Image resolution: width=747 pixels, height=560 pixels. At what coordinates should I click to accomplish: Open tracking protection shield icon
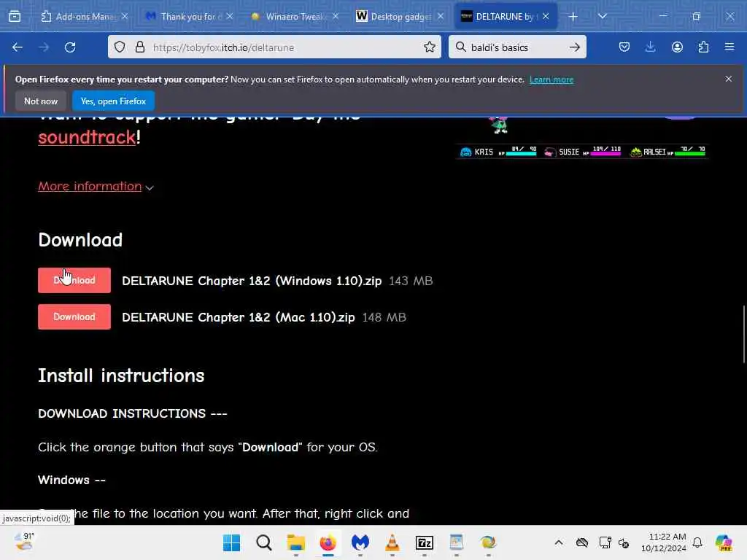pyautogui.click(x=120, y=47)
